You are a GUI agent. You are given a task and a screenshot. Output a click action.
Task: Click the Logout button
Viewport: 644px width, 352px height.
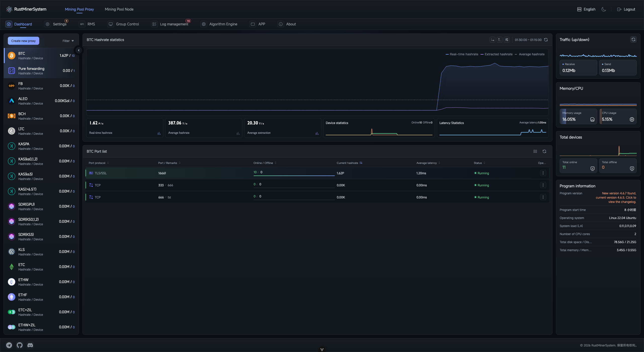click(x=626, y=9)
